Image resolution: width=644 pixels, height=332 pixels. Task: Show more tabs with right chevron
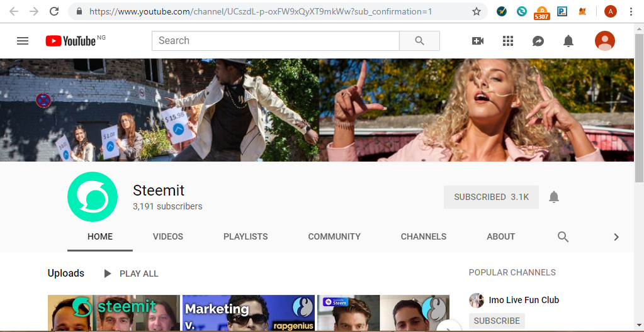tap(616, 237)
